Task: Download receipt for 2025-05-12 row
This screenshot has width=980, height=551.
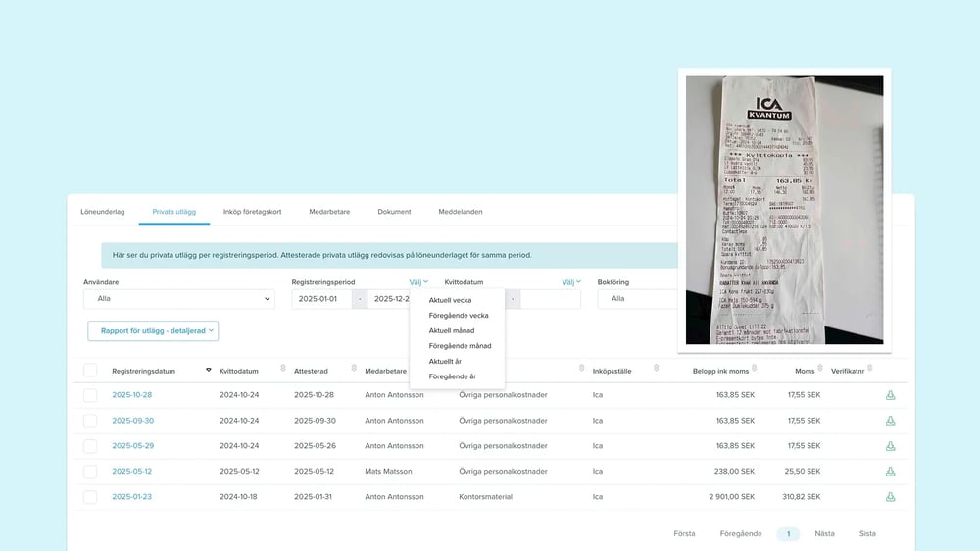Action: pos(890,472)
